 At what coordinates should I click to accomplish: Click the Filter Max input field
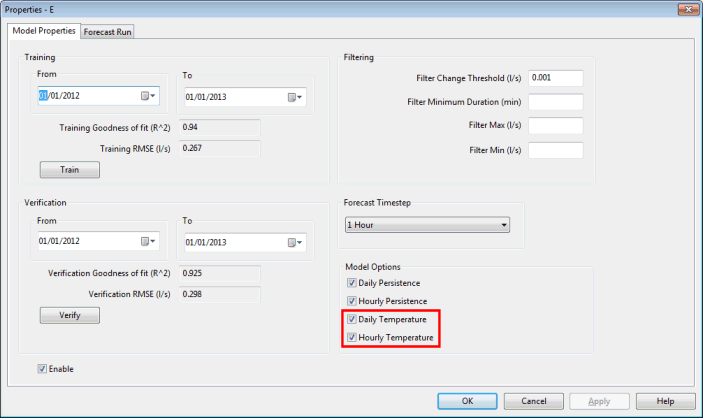click(x=555, y=126)
